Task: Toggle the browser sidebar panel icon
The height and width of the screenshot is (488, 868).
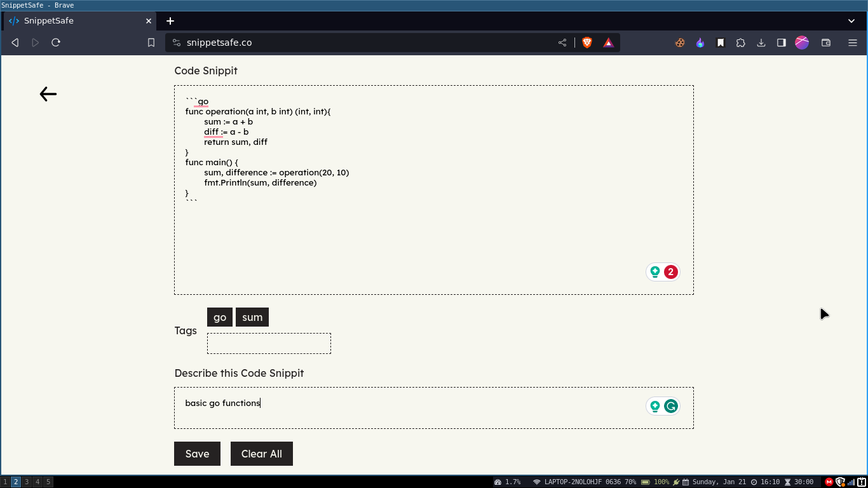Action: pyautogui.click(x=782, y=43)
